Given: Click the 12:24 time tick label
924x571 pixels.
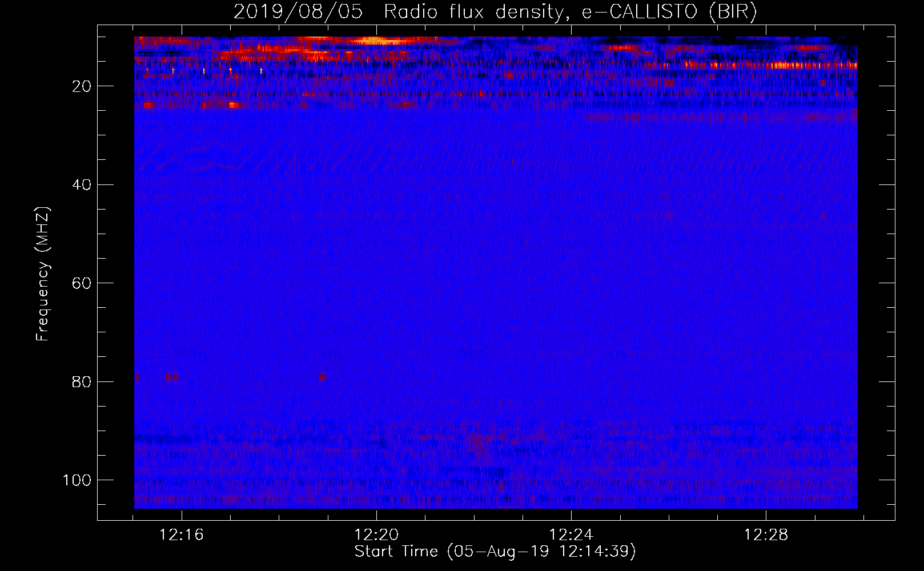Looking at the screenshot, I should coord(571,535).
